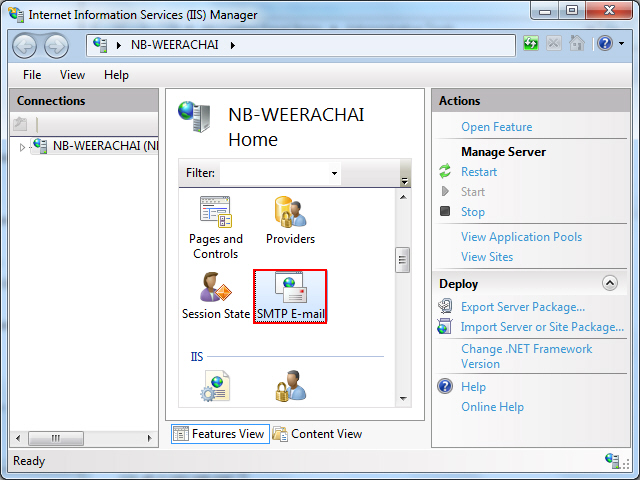Click the status bar server connection icon
This screenshot has width=640, height=480.
(x=612, y=460)
